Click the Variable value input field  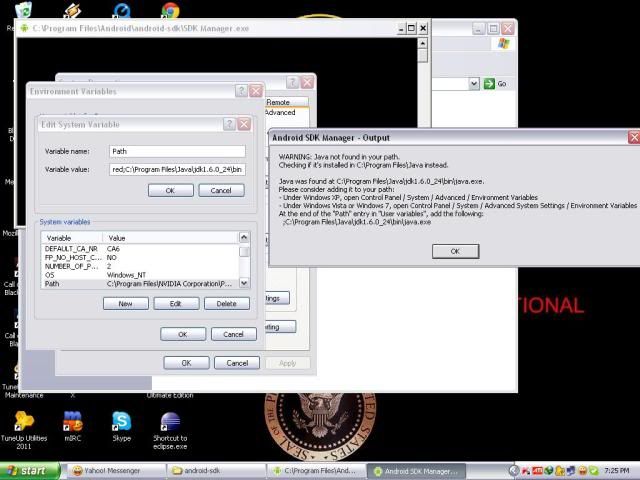coord(177,169)
